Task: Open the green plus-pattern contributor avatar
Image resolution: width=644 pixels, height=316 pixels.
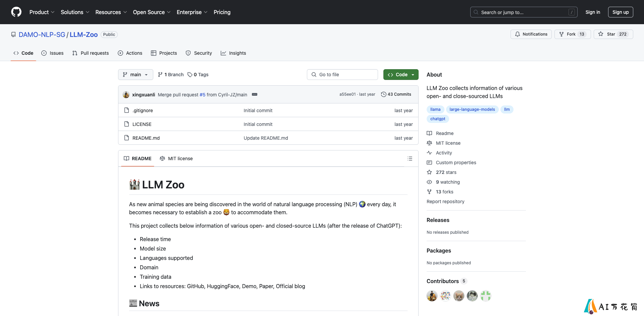Action: [x=486, y=296]
